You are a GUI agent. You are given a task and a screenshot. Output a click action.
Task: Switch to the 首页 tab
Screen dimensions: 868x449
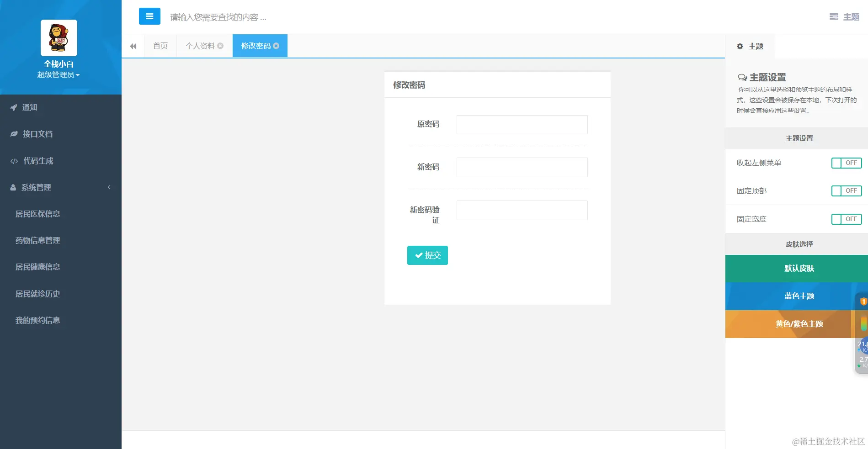click(160, 46)
